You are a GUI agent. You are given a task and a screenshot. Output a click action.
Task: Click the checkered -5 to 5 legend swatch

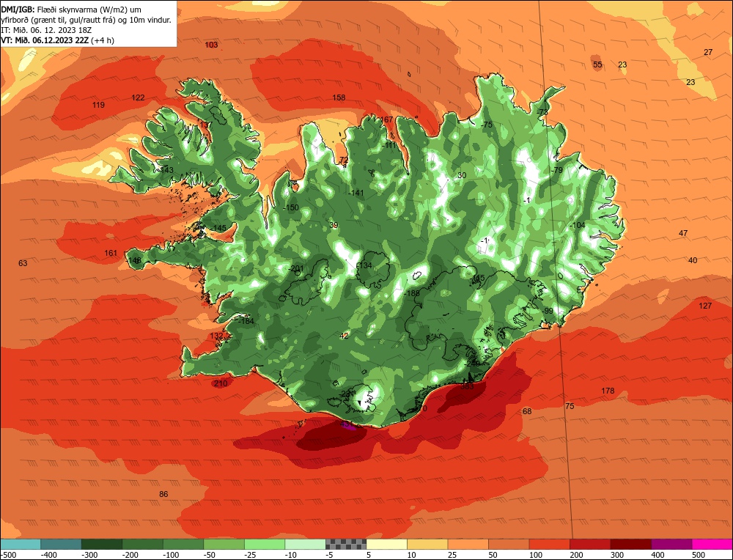(346, 544)
